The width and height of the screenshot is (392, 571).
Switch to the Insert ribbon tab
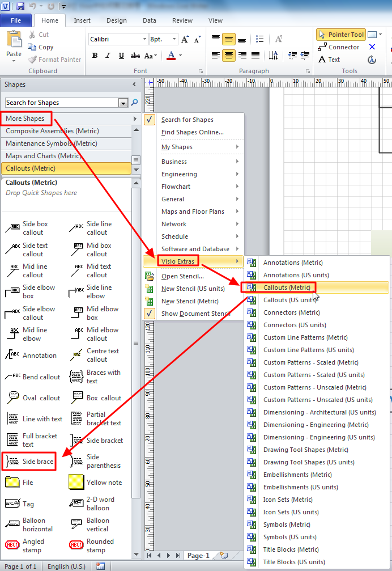click(x=82, y=20)
